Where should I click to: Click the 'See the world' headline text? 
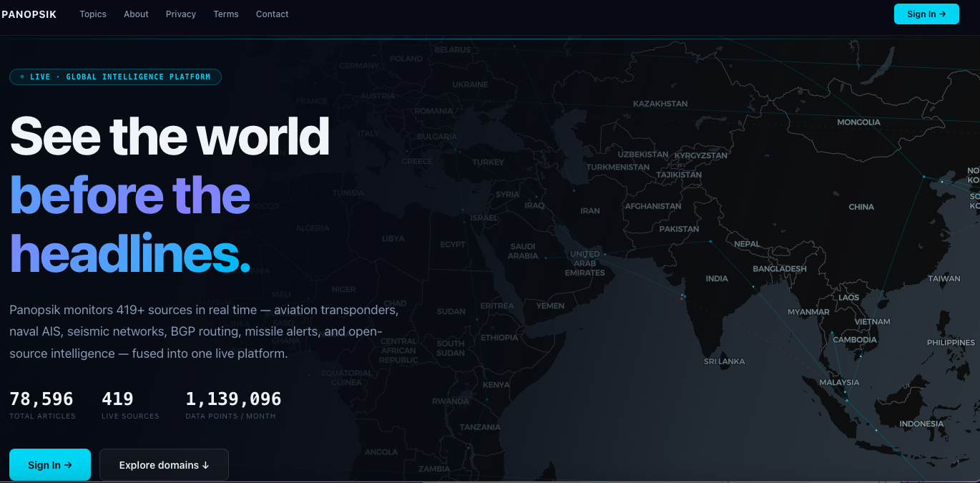pyautogui.click(x=170, y=135)
